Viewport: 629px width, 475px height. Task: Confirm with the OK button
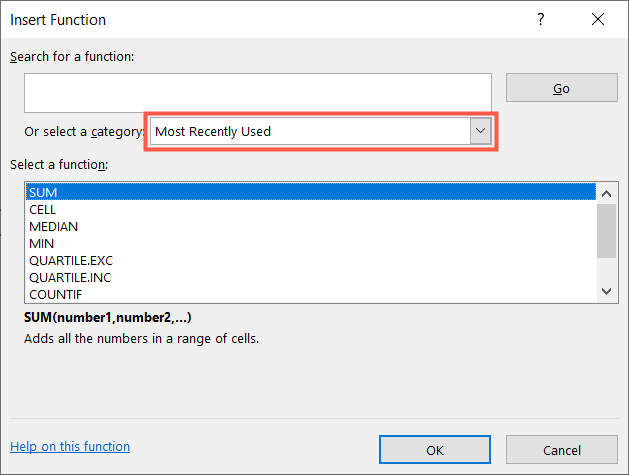435,450
